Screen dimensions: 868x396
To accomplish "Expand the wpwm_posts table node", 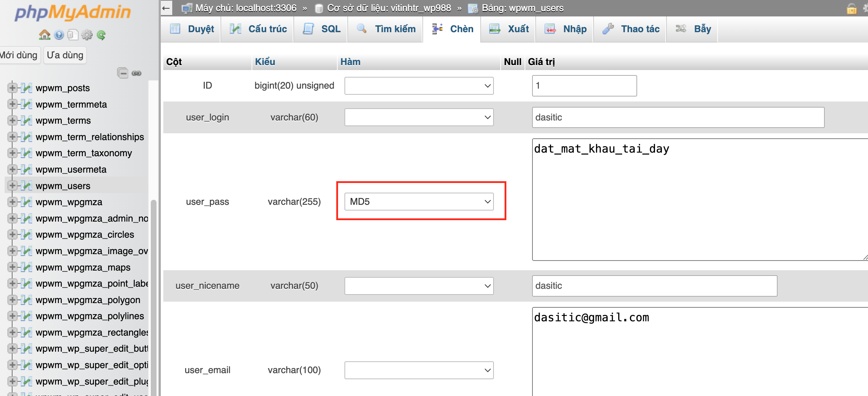I will [x=12, y=88].
